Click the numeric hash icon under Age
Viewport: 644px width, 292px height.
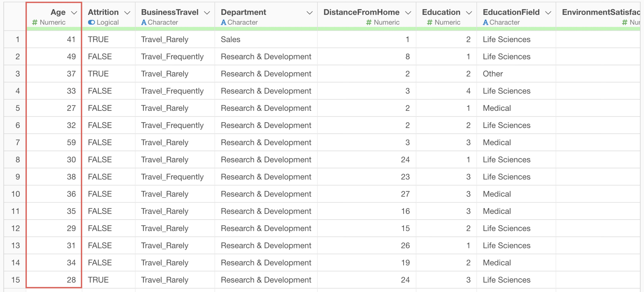pyautogui.click(x=35, y=23)
